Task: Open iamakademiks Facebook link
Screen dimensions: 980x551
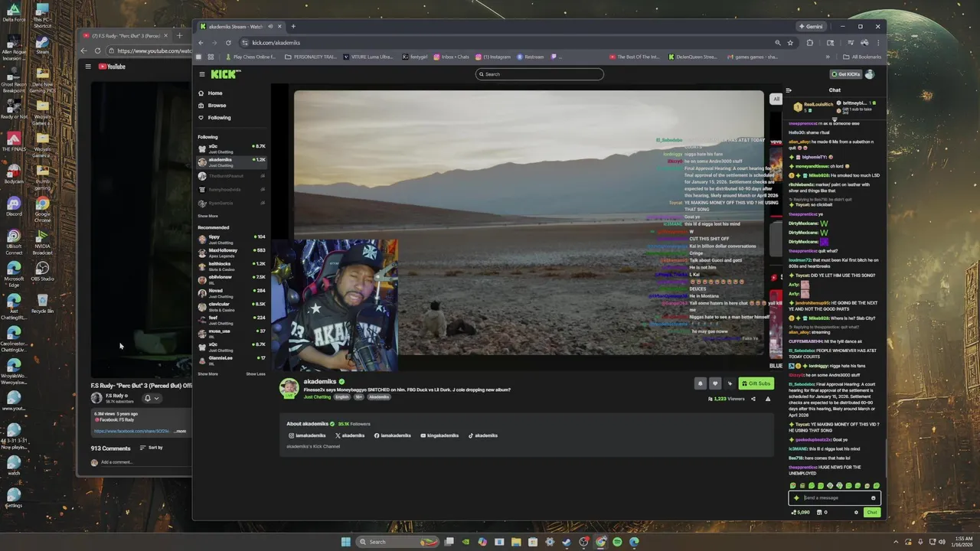Action: [x=393, y=435]
